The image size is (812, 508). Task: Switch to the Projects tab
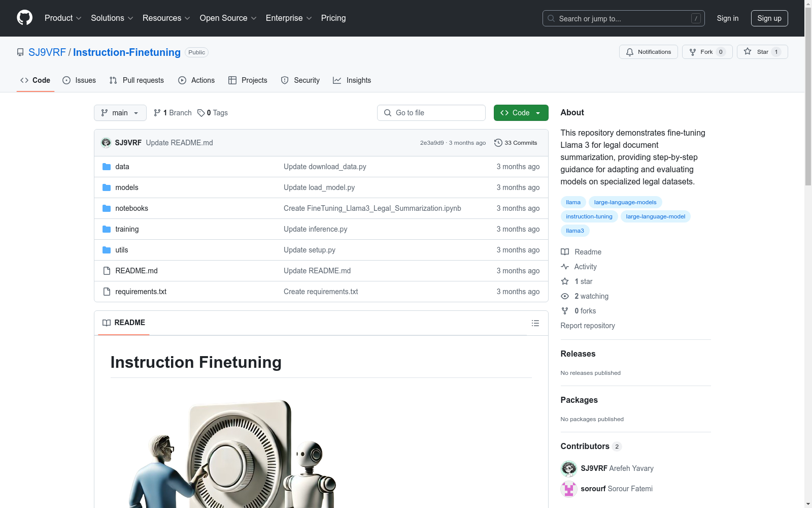click(x=248, y=80)
